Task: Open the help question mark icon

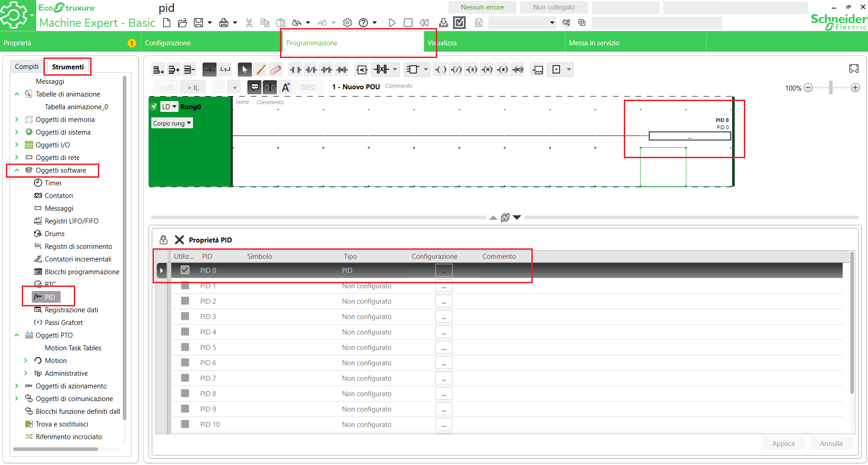Action: (363, 23)
